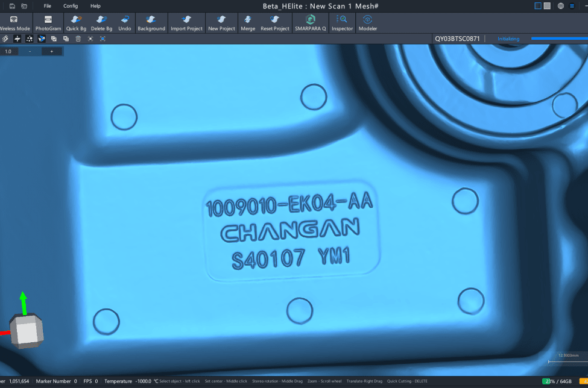Image resolution: width=588 pixels, height=388 pixels.
Task: Click the Initializing status label
Action: point(508,39)
